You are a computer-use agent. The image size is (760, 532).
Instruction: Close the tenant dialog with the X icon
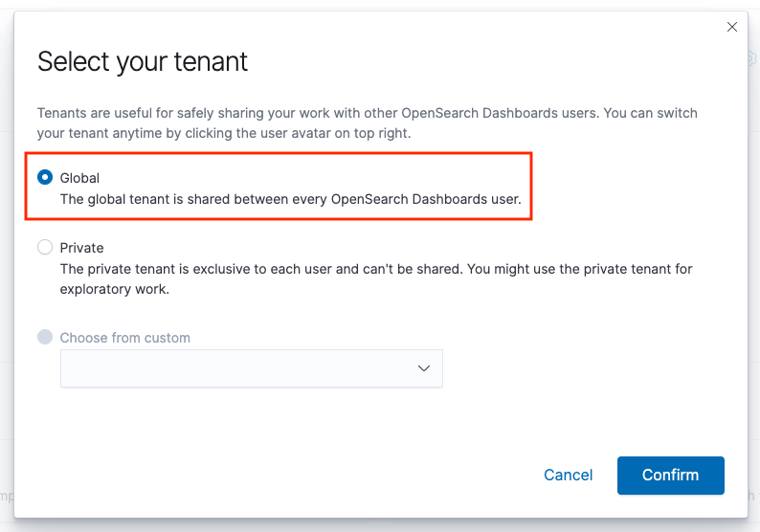pyautogui.click(x=732, y=27)
